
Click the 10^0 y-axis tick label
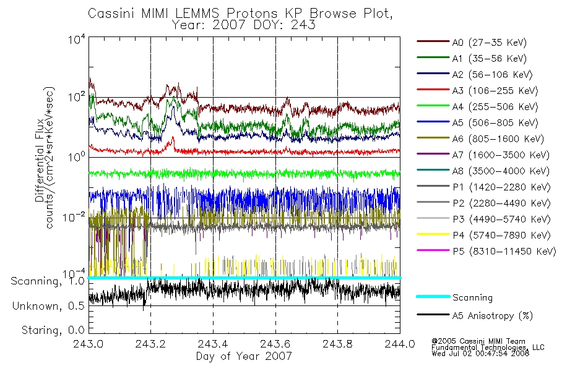coord(77,156)
